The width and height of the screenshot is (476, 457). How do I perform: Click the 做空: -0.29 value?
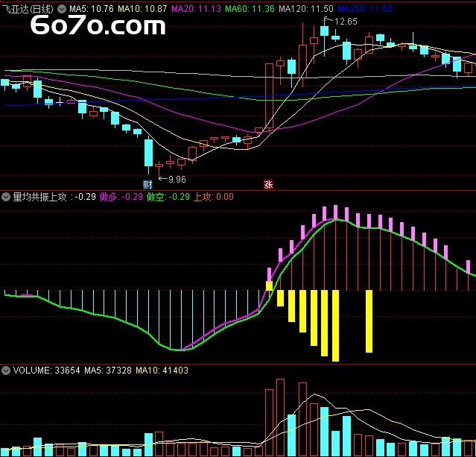168,197
